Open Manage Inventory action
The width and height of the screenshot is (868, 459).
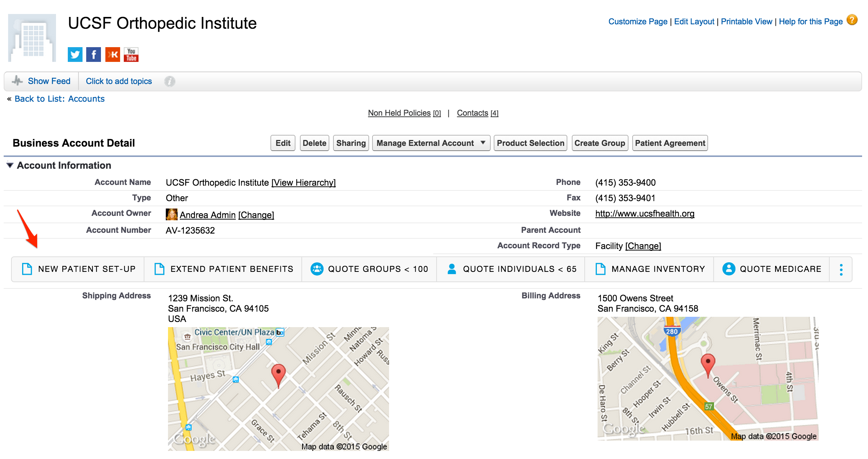[x=650, y=269]
